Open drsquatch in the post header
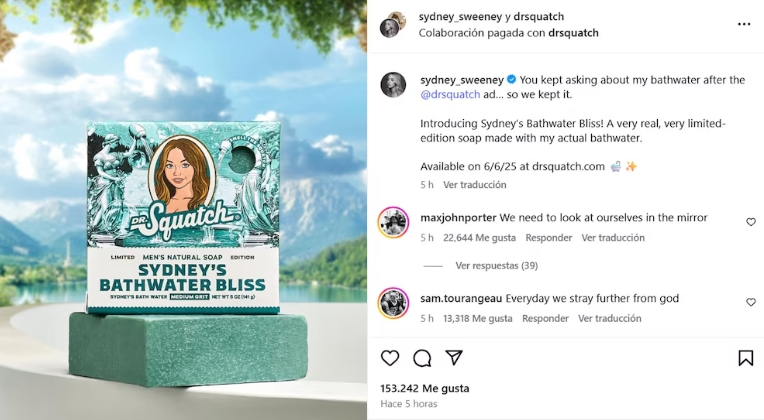 click(x=538, y=17)
